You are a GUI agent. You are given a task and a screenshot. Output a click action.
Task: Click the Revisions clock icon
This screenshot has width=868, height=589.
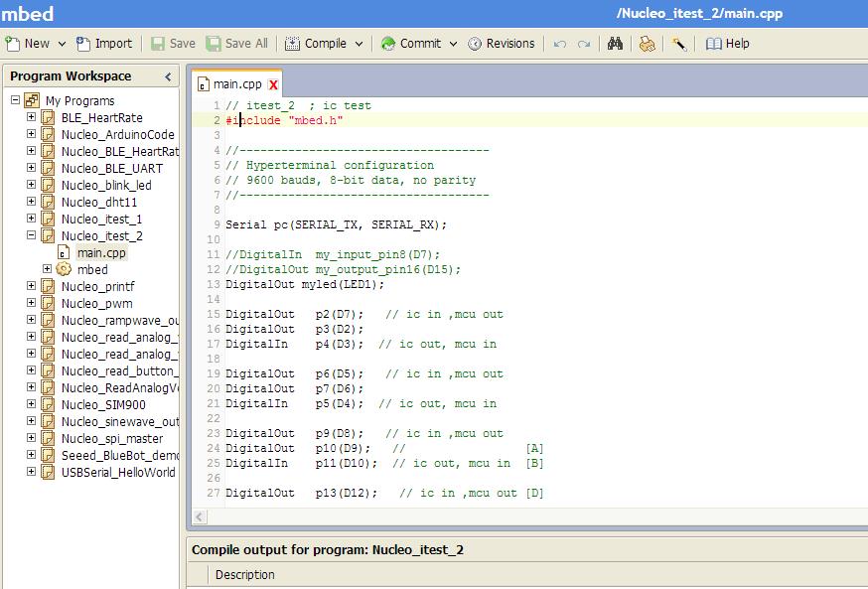(475, 44)
